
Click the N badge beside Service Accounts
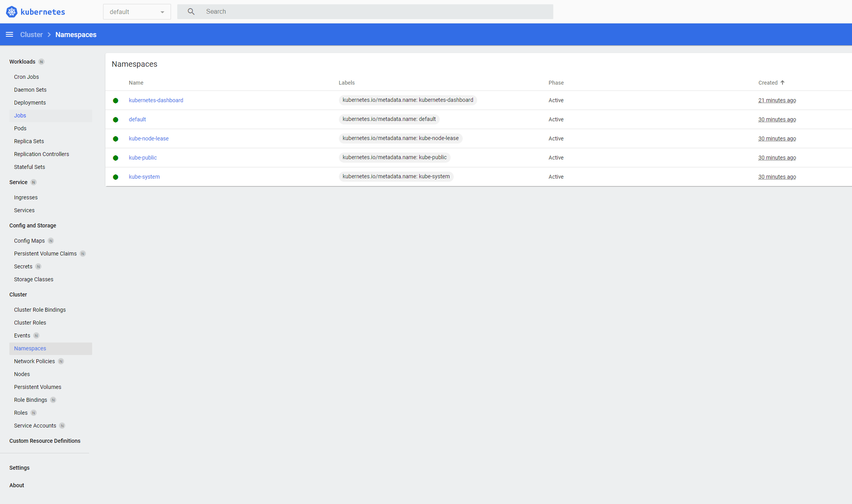tap(62, 426)
